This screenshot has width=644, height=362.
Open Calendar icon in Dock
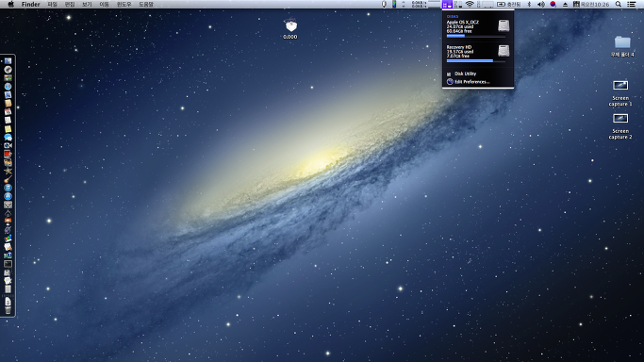click(8, 111)
